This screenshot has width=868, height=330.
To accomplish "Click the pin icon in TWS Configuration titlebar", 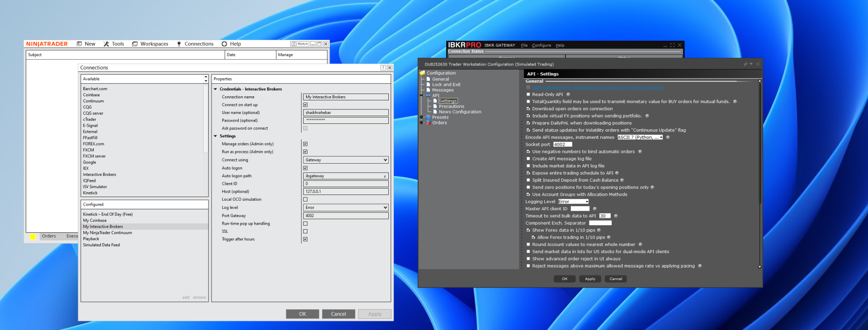I will 745,64.
